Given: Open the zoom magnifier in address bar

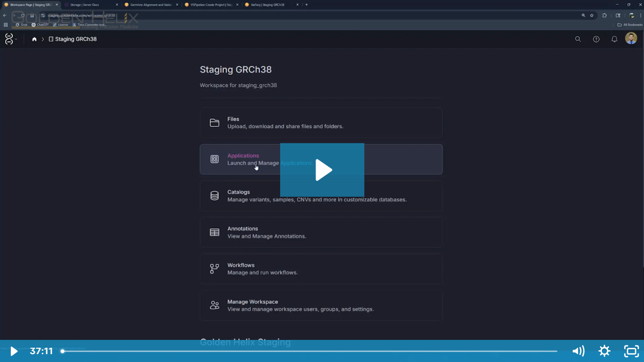Looking at the screenshot, I should coord(583,15).
